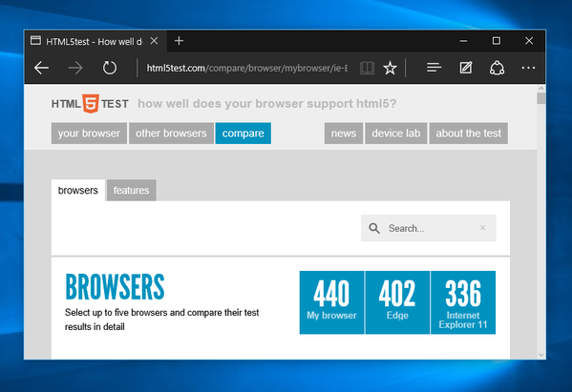This screenshot has width=572, height=392.
Task: Click the browser Back arrow
Action: [x=42, y=68]
